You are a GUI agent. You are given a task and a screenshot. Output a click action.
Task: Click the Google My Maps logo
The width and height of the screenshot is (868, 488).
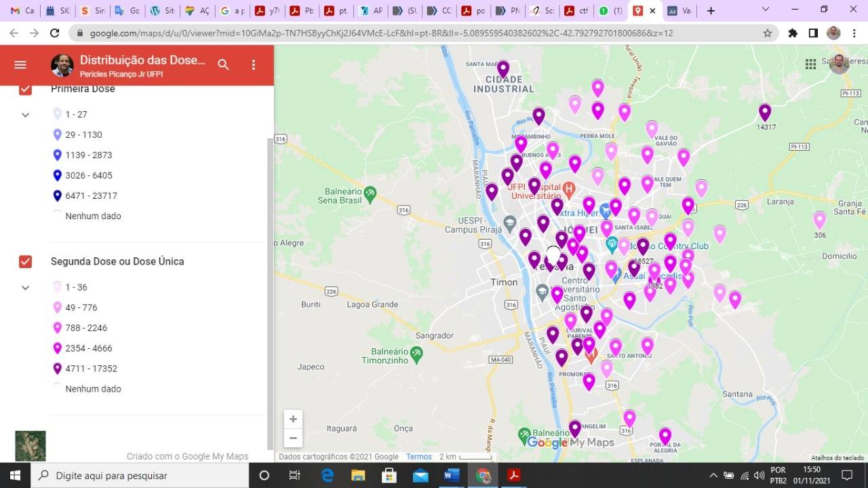click(570, 443)
